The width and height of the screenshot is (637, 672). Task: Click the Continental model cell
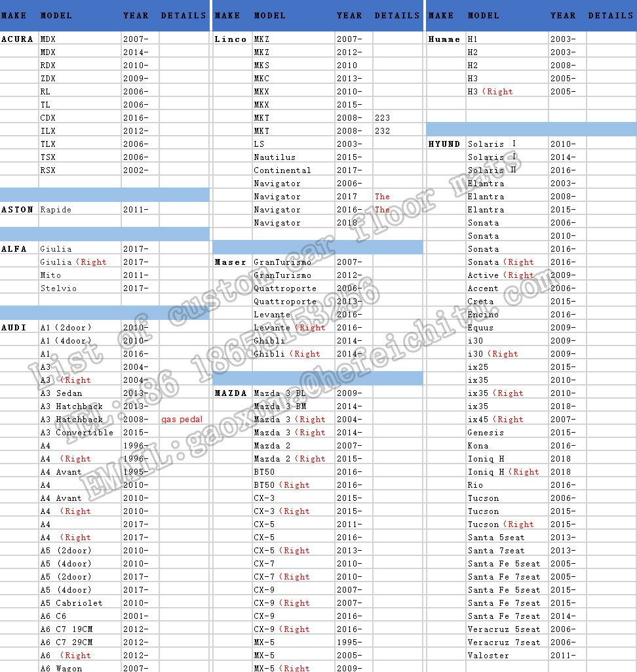pos(294,170)
